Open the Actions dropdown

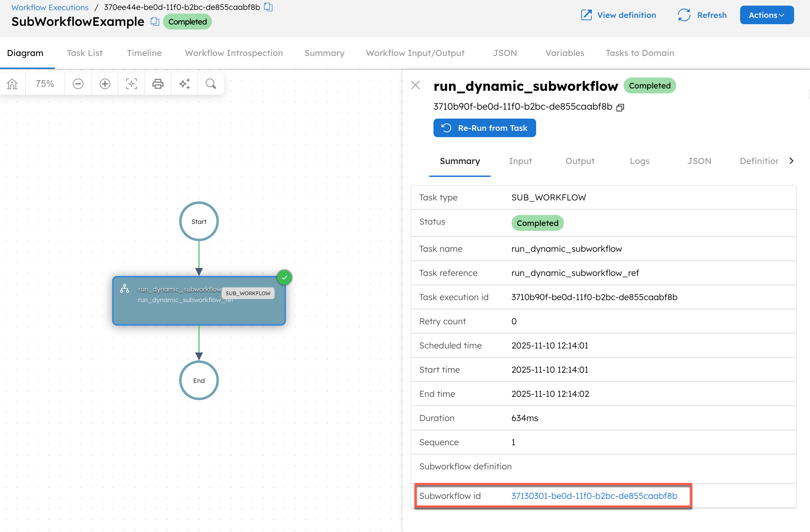(766, 15)
